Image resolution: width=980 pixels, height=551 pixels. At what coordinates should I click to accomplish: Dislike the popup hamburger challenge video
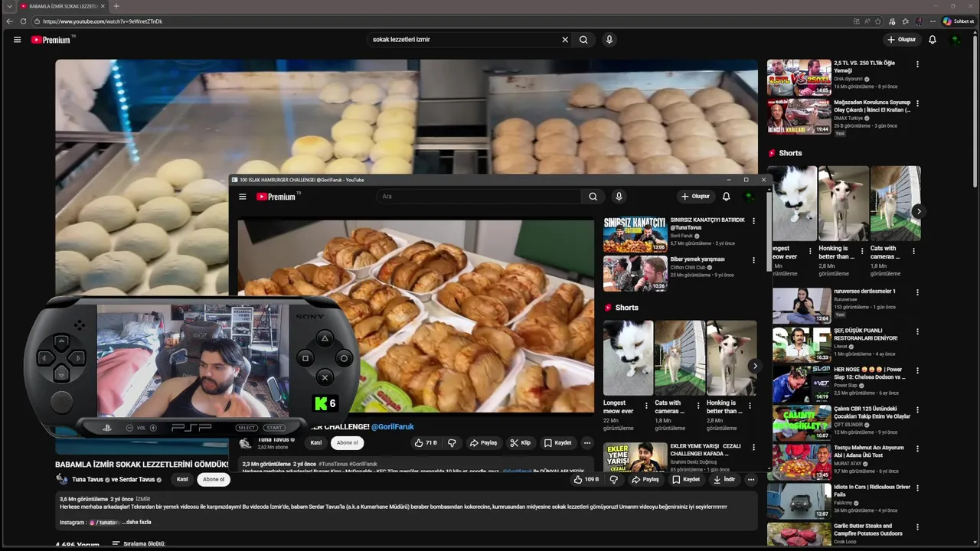point(452,443)
